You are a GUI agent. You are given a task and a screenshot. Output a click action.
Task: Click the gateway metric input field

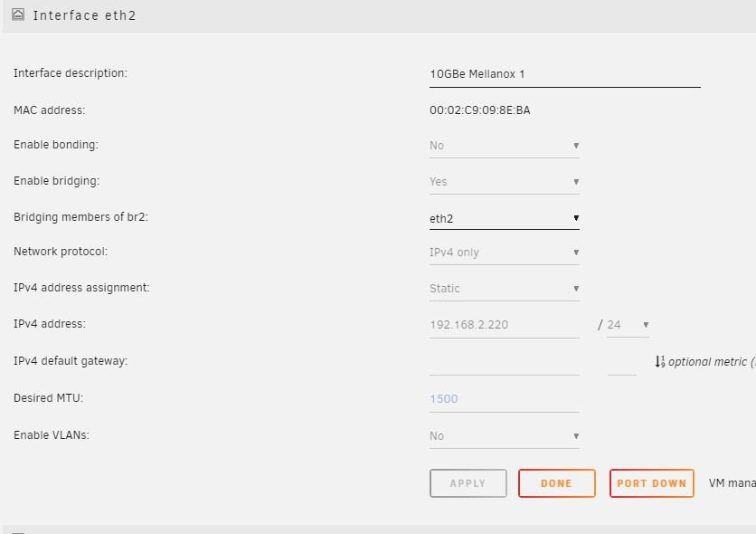click(x=621, y=362)
